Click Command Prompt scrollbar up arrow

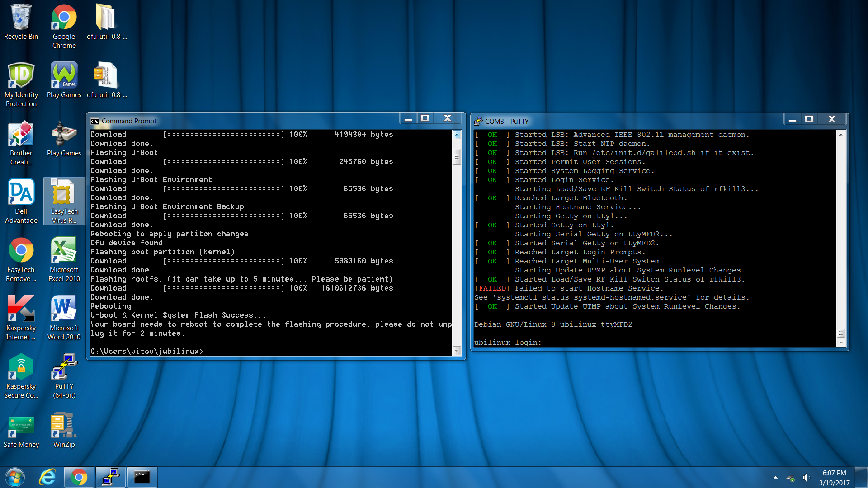(x=457, y=135)
